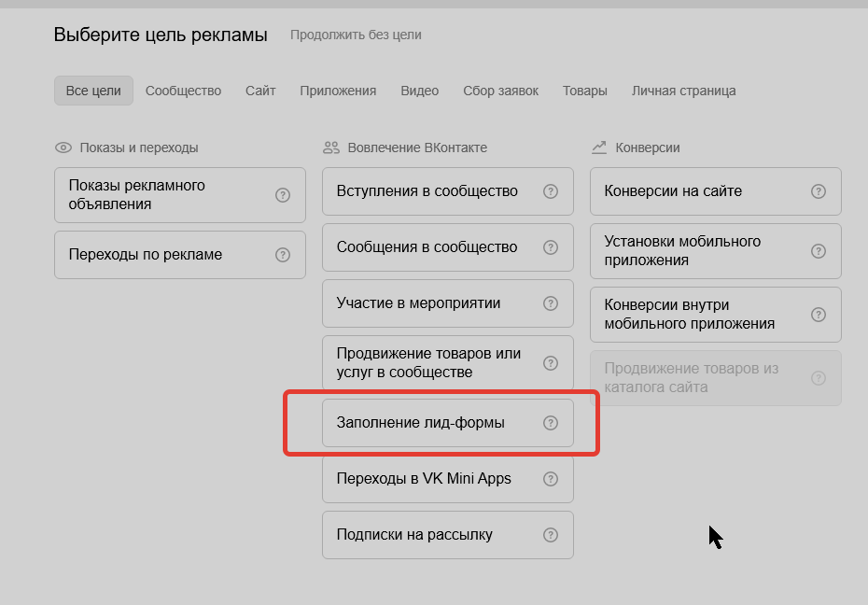The height and width of the screenshot is (605, 868).
Task: Click the eye icon near «Показы и переходы»
Action: [x=63, y=147]
